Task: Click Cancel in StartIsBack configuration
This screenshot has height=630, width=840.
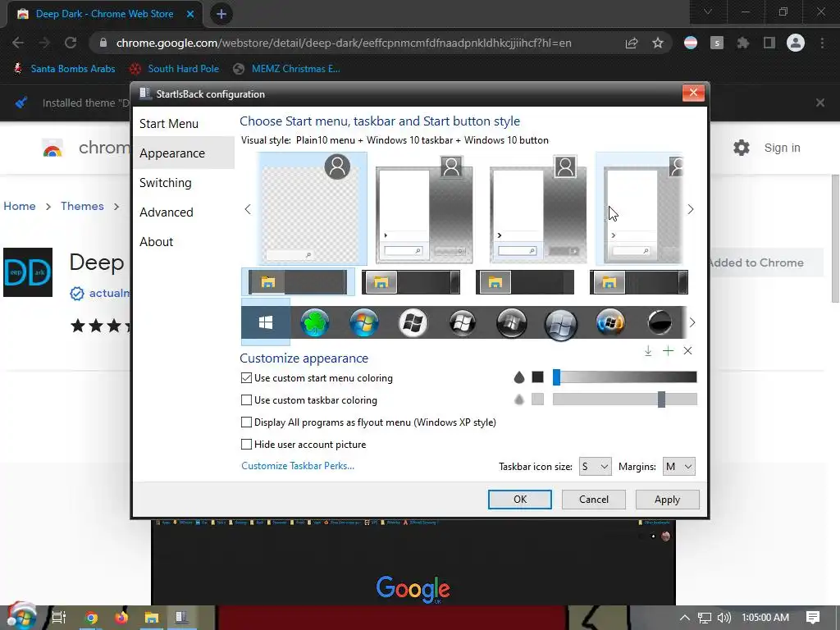Action: coord(594,500)
